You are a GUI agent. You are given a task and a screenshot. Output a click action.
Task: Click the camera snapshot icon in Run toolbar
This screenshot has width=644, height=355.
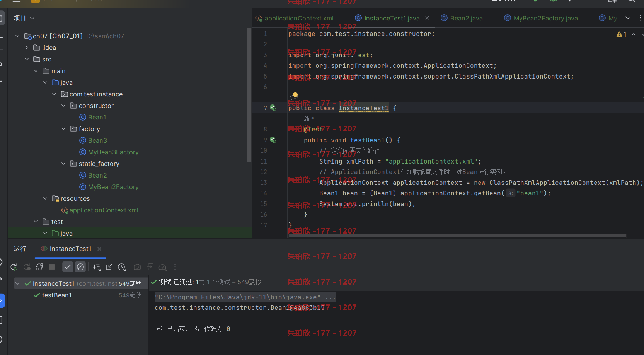137,267
